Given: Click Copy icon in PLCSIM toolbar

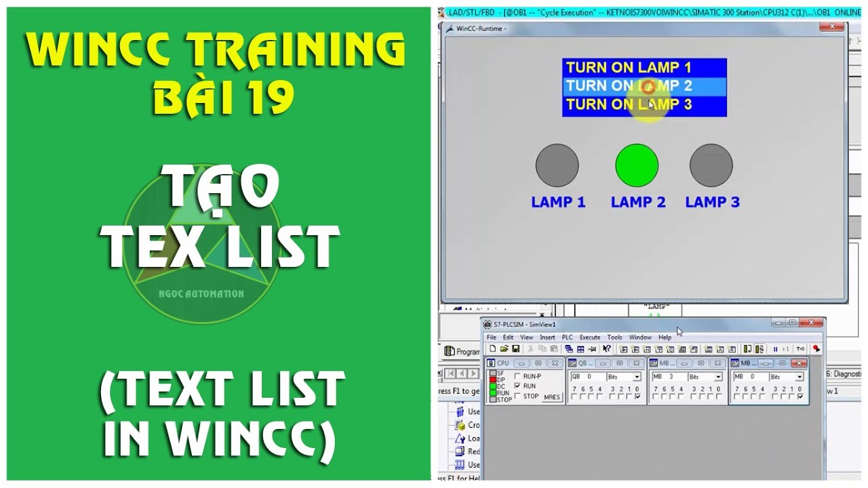Looking at the screenshot, I should [x=542, y=348].
